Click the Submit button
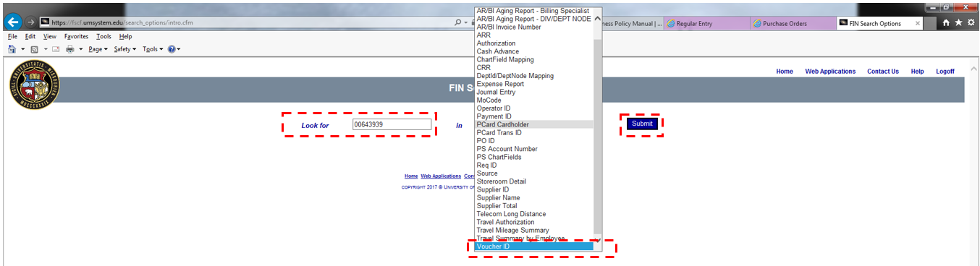The width and height of the screenshot is (980, 266). 642,124
